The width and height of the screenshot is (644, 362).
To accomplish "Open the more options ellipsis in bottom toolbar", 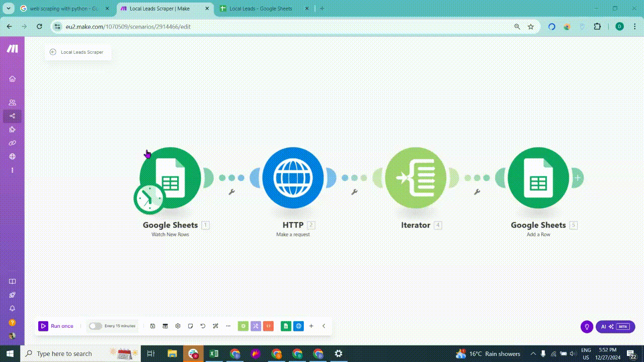I will click(228, 326).
